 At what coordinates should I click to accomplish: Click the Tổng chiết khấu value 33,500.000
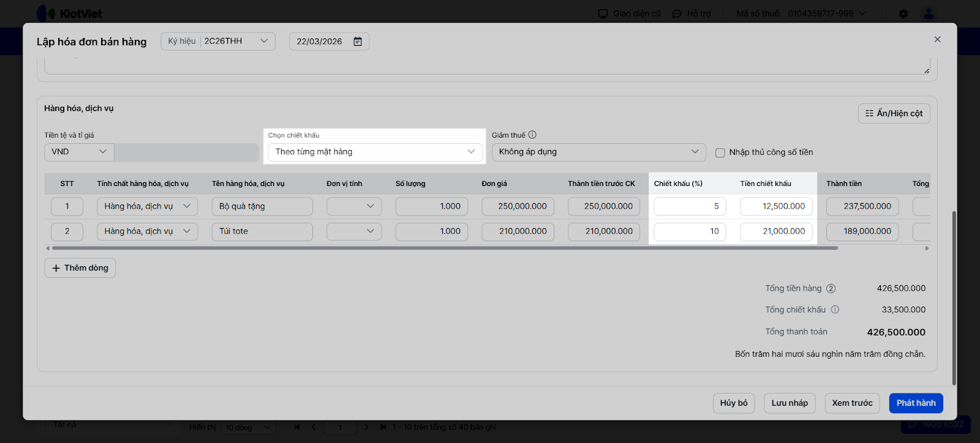tap(903, 310)
